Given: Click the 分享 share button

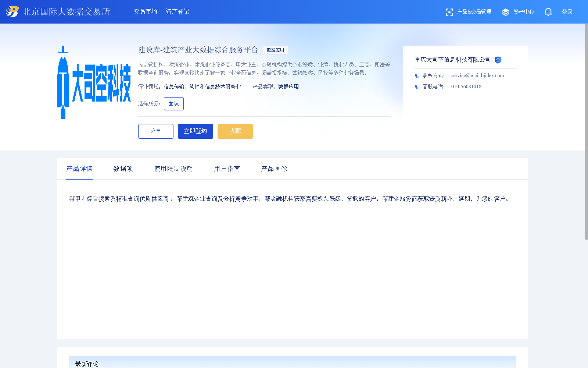Looking at the screenshot, I should pos(156,131).
